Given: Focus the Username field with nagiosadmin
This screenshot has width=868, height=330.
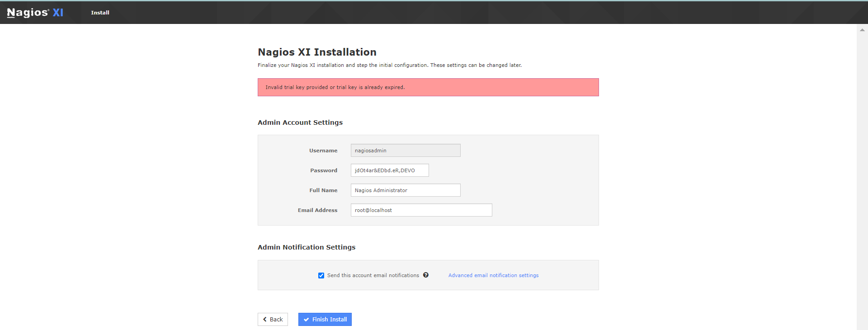Looking at the screenshot, I should 406,151.
